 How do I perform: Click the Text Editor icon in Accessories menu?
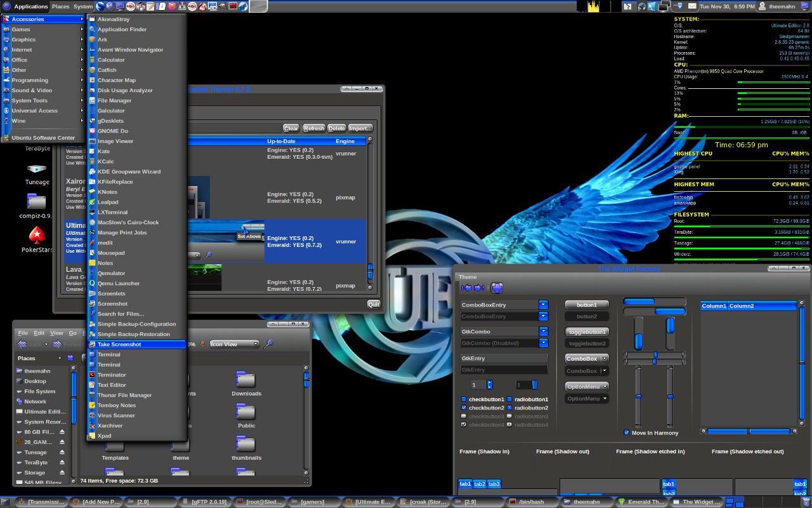pyautogui.click(x=92, y=385)
